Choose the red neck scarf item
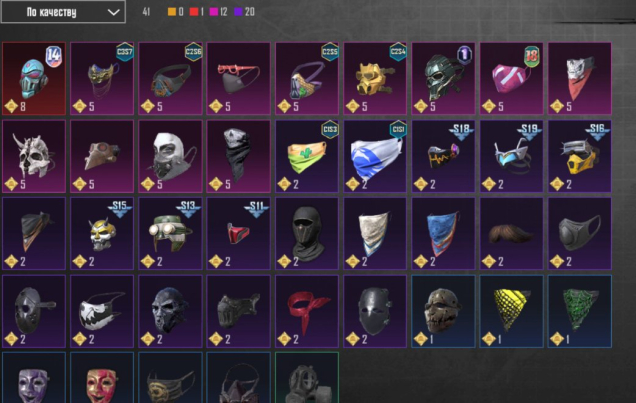Screen dimensions: 636x403 [x=307, y=311]
